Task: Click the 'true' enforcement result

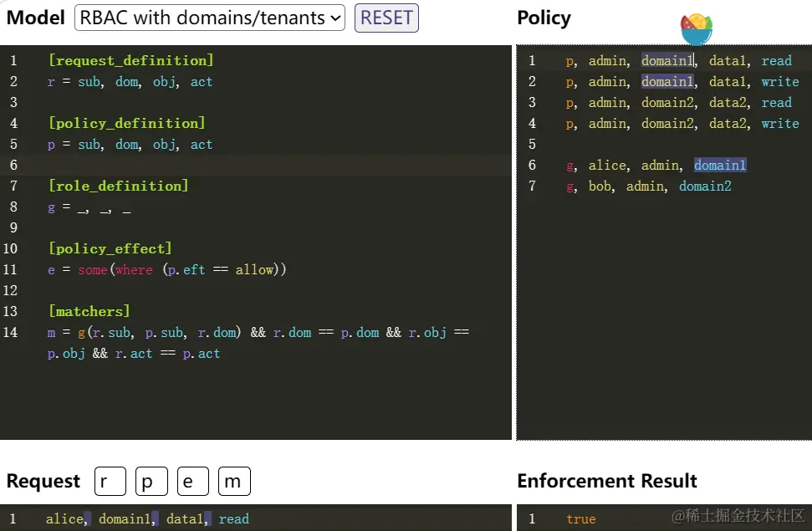Action: 581,519
